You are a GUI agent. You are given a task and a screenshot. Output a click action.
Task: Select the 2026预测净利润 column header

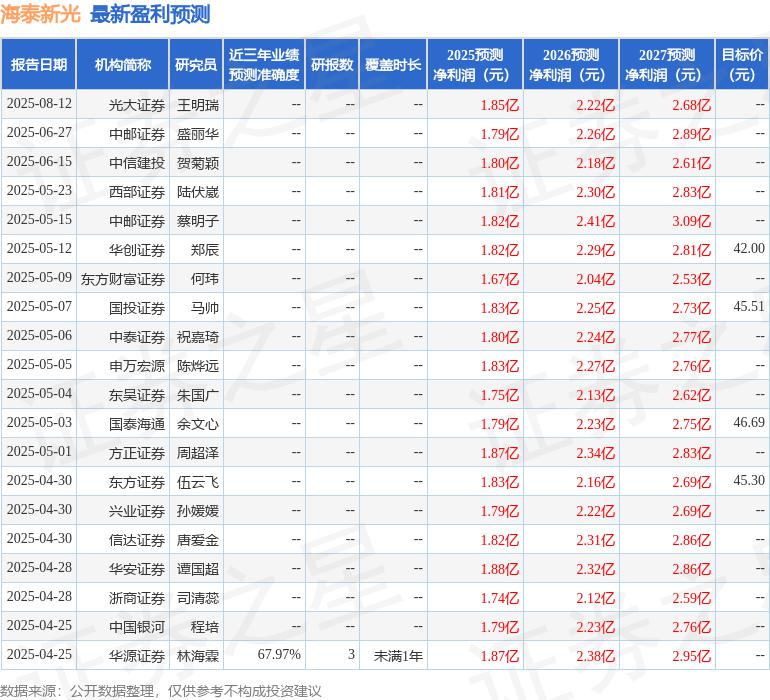(570, 65)
